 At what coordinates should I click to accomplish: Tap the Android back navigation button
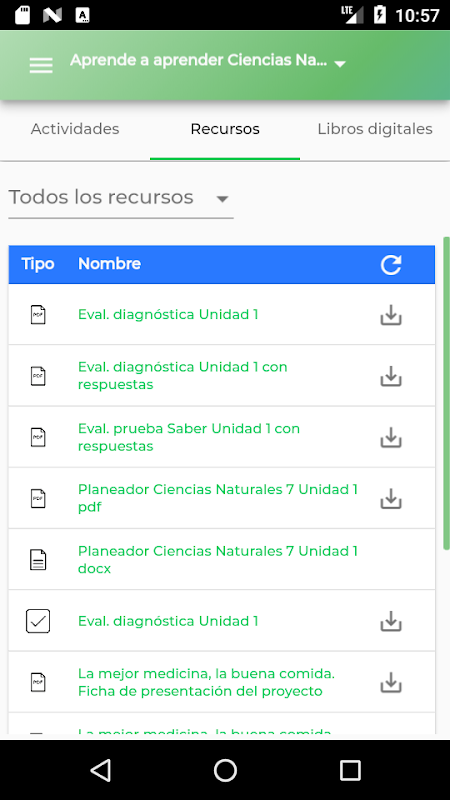click(101, 770)
